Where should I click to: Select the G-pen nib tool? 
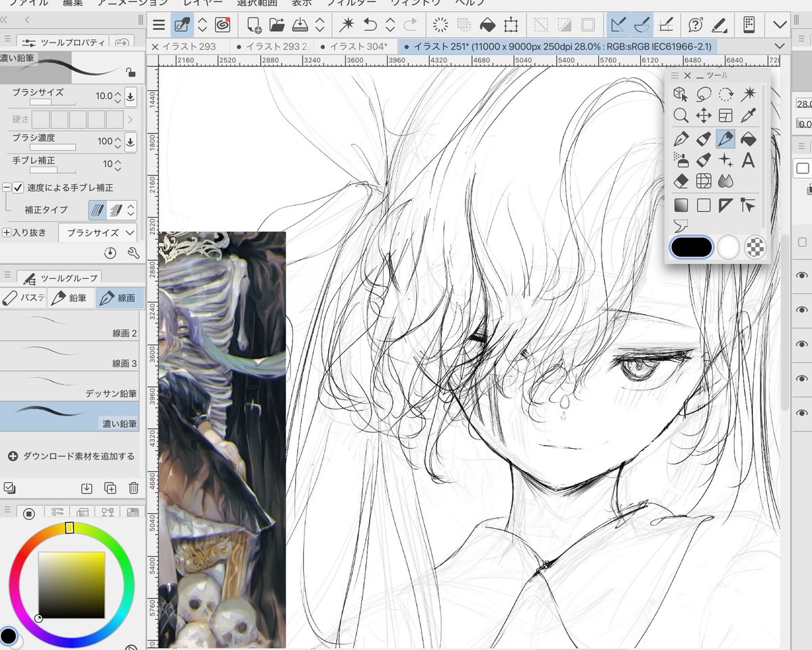point(681,139)
